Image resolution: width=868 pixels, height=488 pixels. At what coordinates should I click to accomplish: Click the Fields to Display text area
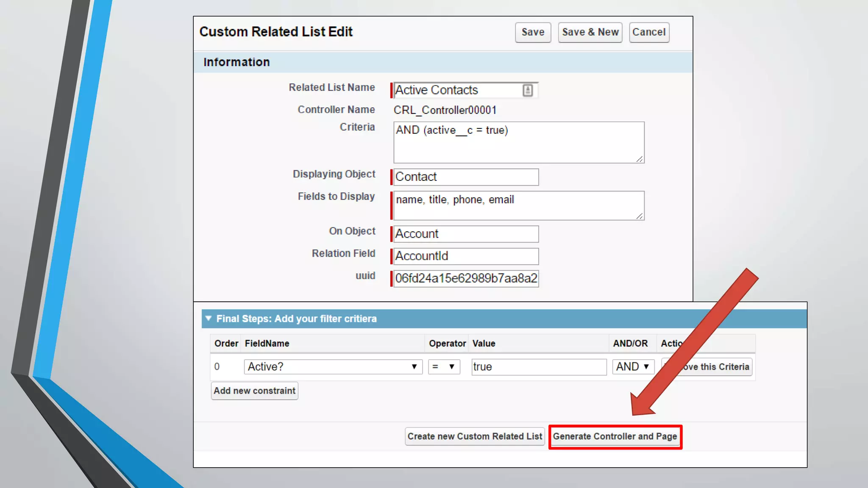pos(518,206)
